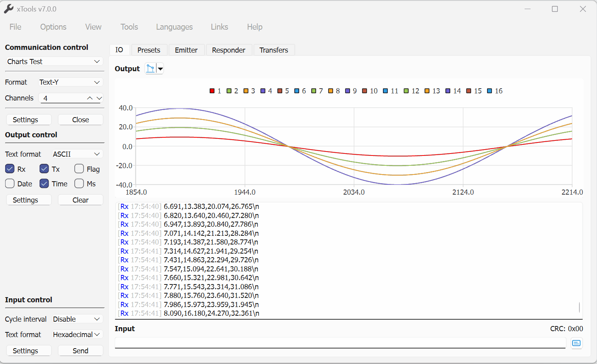597x364 pixels.
Task: Click the Channels increment up arrow
Action: click(x=90, y=98)
